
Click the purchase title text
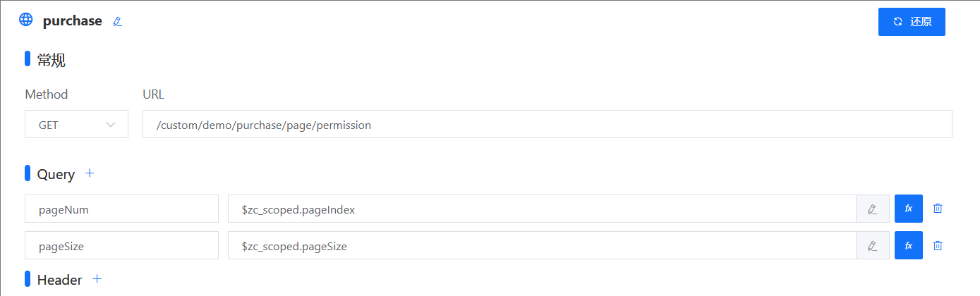click(73, 21)
